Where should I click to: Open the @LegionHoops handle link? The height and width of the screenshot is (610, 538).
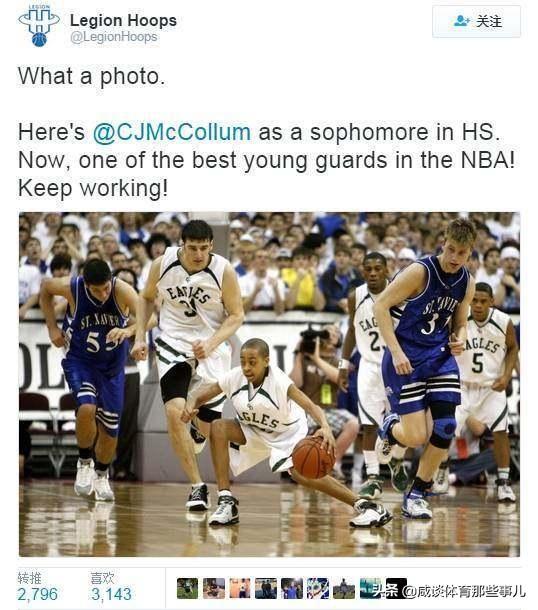114,37
